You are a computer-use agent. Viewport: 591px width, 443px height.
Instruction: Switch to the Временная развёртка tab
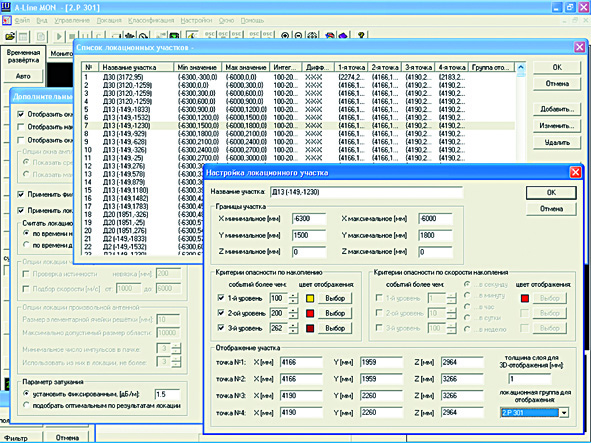(x=23, y=56)
